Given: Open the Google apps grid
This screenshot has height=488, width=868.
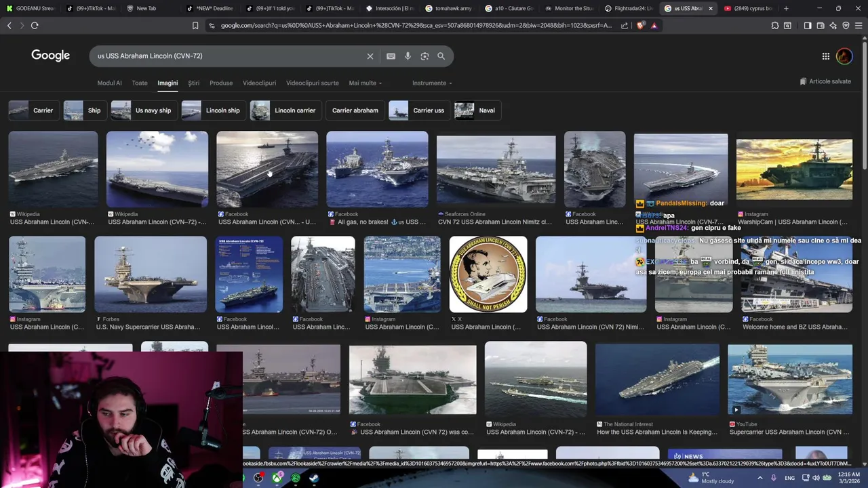Looking at the screenshot, I should 826,56.
